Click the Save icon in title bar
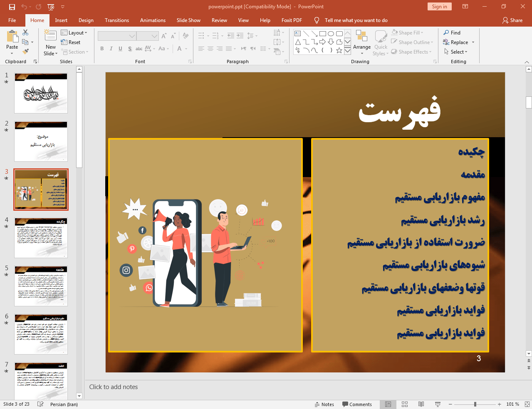This screenshot has height=409, width=532. (x=12, y=7)
